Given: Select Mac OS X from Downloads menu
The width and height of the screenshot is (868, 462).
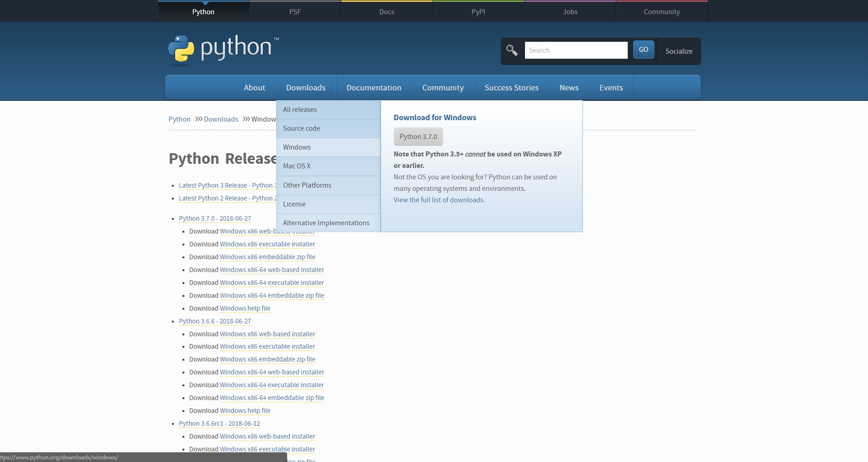Looking at the screenshot, I should click(x=297, y=166).
